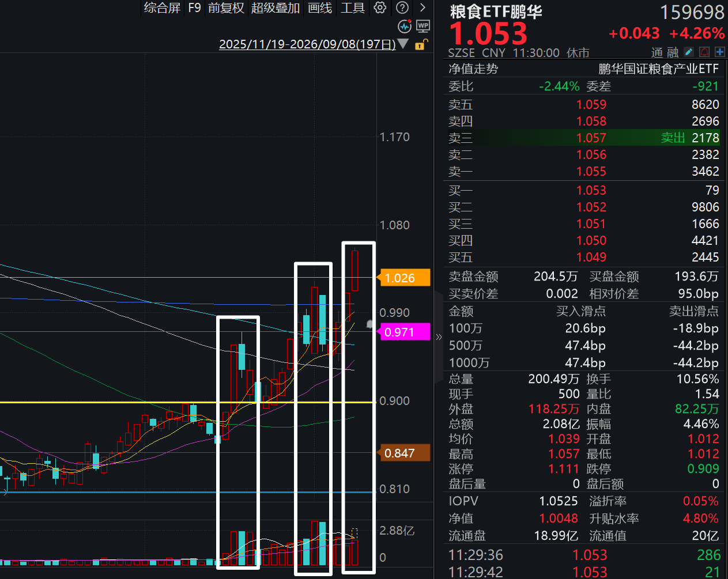
Task: Click the 内盘 value 82.25万
Action: 697,409
